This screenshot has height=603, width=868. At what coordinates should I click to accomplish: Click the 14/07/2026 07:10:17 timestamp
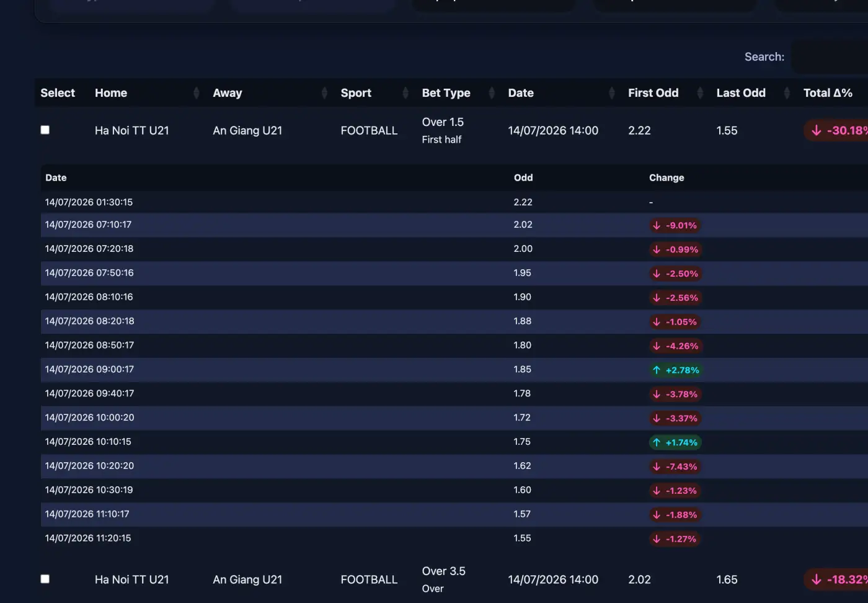(88, 225)
